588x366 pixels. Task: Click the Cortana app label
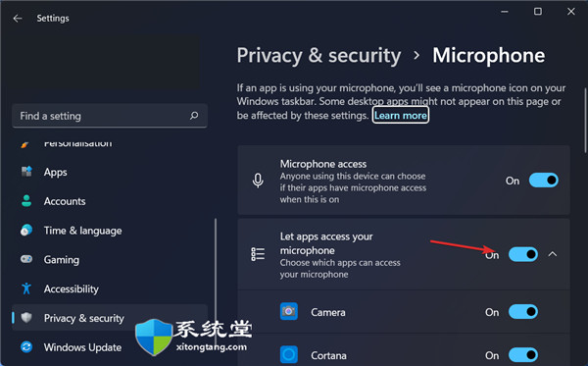coord(328,355)
